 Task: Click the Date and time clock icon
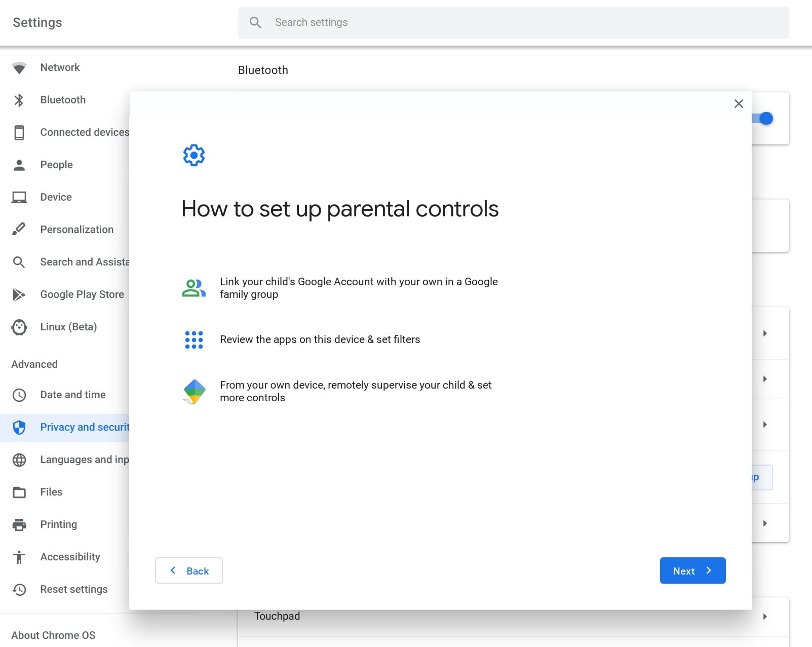click(19, 395)
